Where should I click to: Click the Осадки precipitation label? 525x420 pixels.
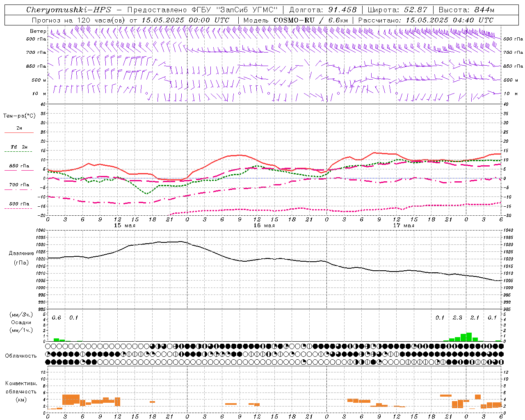pos(21,322)
